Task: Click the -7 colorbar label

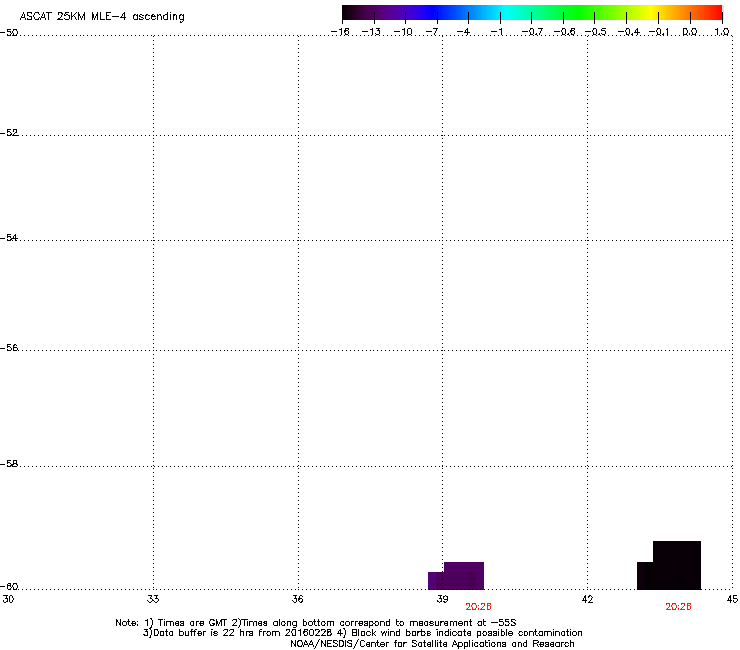Action: (x=433, y=32)
